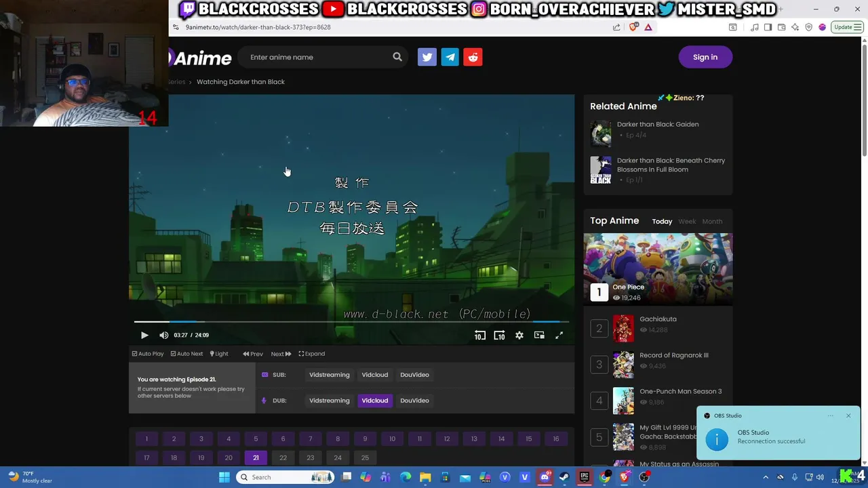Select SUB DouVideo server
This screenshot has width=868, height=488.
pyautogui.click(x=414, y=375)
